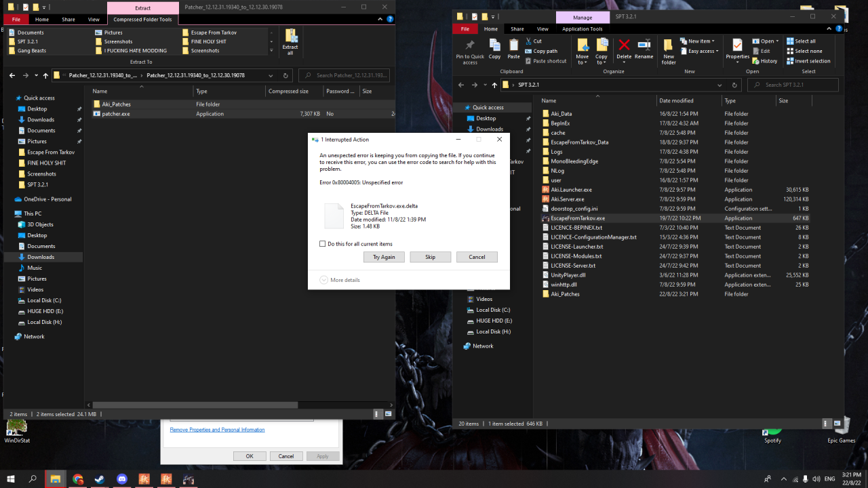Click the Skip button

point(430,257)
